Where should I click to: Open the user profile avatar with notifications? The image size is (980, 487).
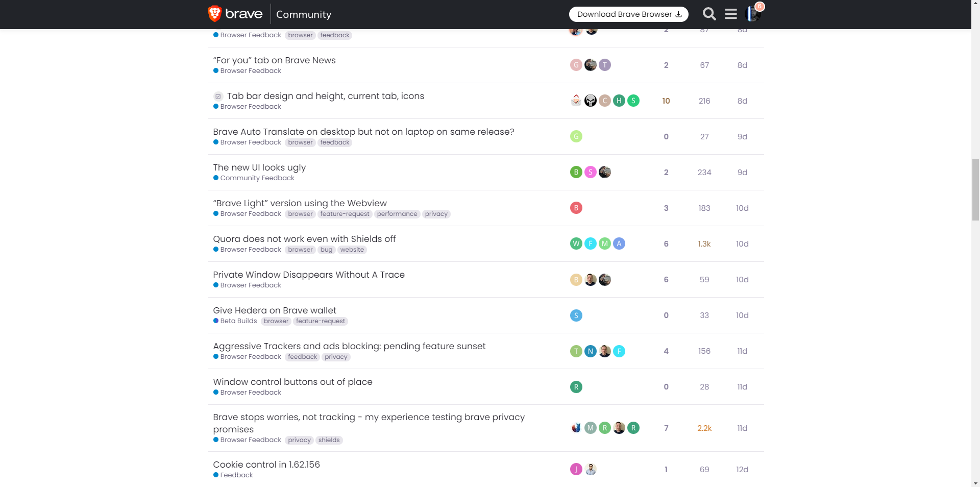click(753, 14)
